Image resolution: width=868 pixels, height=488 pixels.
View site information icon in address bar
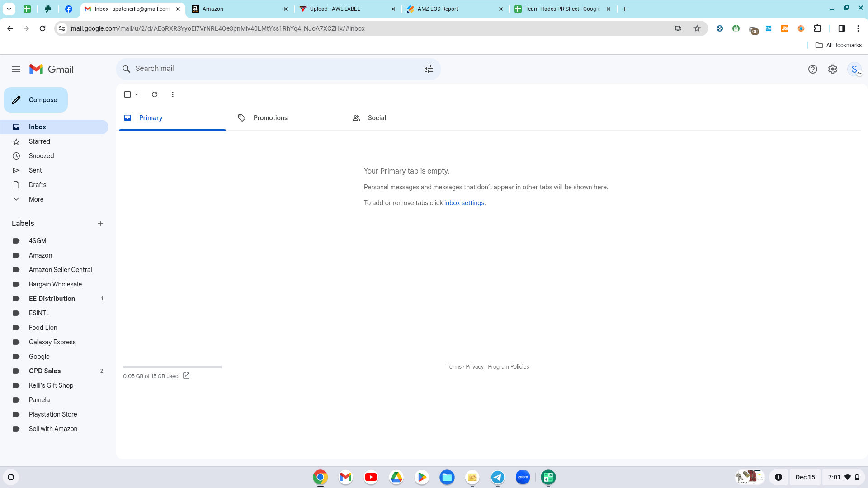[62, 28]
